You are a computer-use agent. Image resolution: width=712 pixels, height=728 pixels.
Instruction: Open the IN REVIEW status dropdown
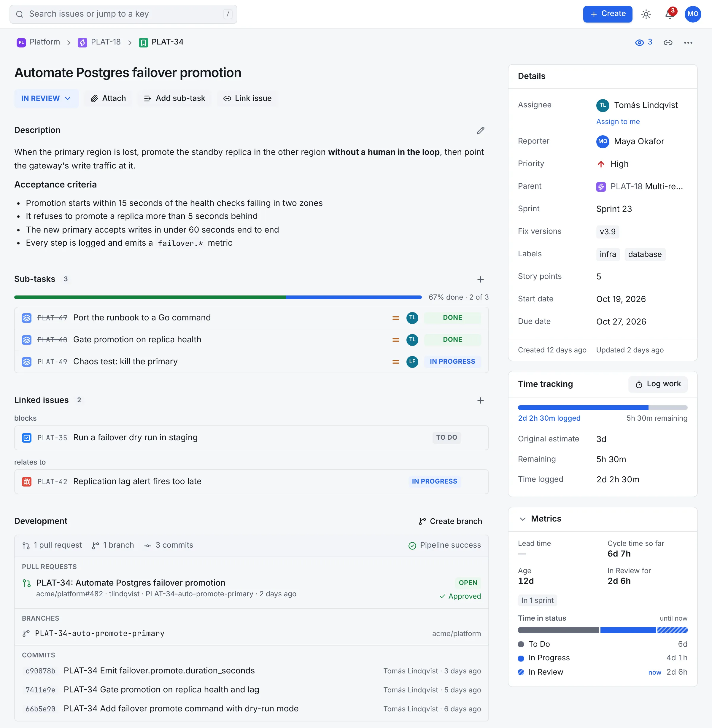46,98
